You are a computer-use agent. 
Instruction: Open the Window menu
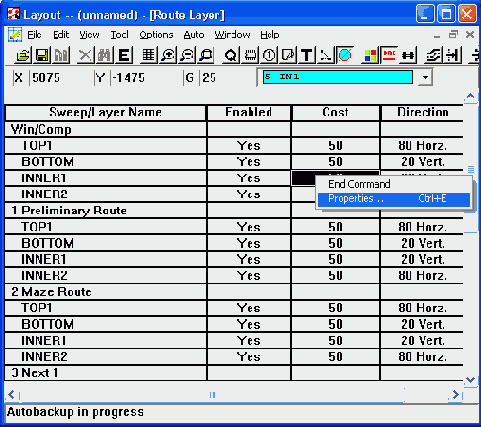pos(232,35)
